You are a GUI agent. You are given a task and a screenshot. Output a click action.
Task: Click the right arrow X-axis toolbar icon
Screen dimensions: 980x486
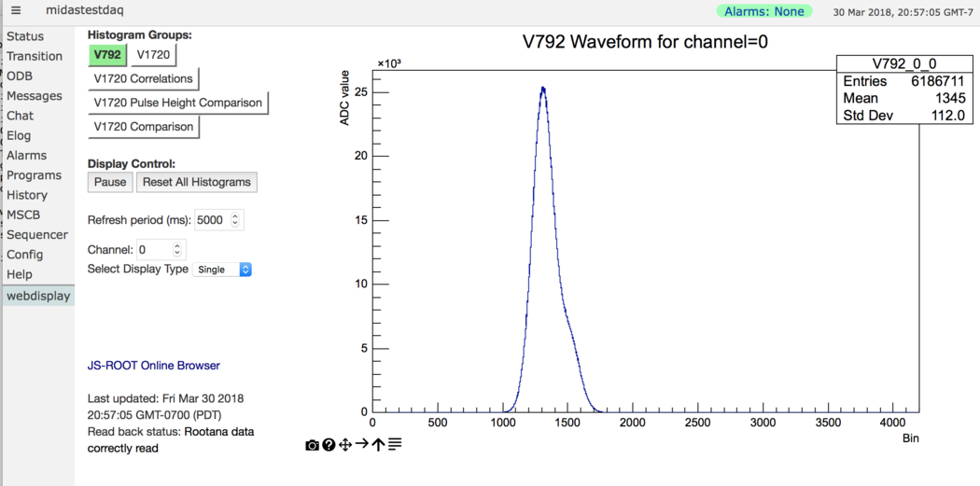coord(362,445)
